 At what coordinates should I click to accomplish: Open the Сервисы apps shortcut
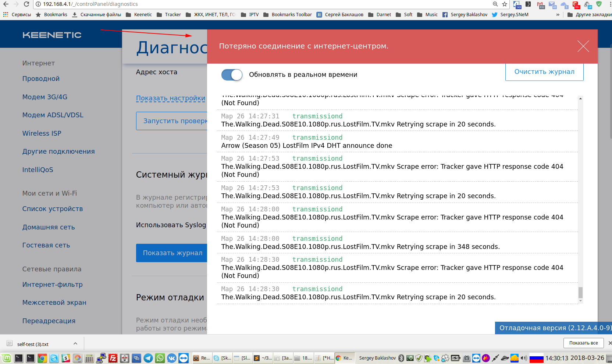17,15
